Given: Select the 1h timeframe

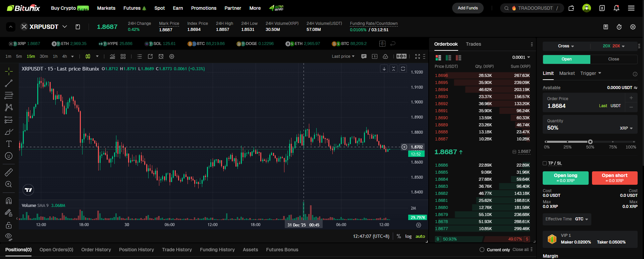Looking at the screenshot, I should (x=55, y=56).
